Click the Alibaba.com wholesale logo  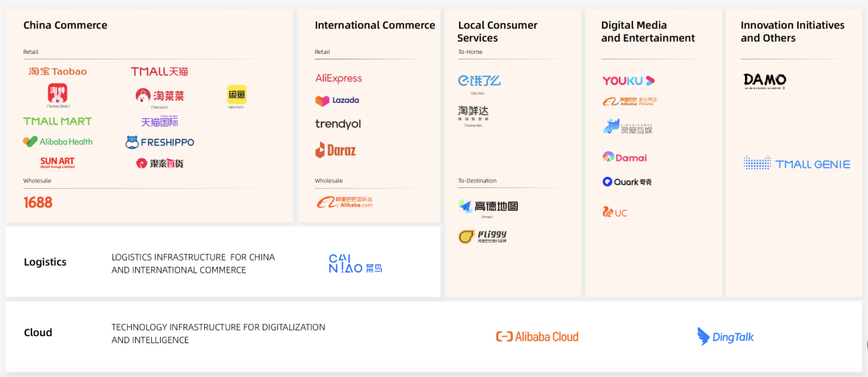click(345, 202)
